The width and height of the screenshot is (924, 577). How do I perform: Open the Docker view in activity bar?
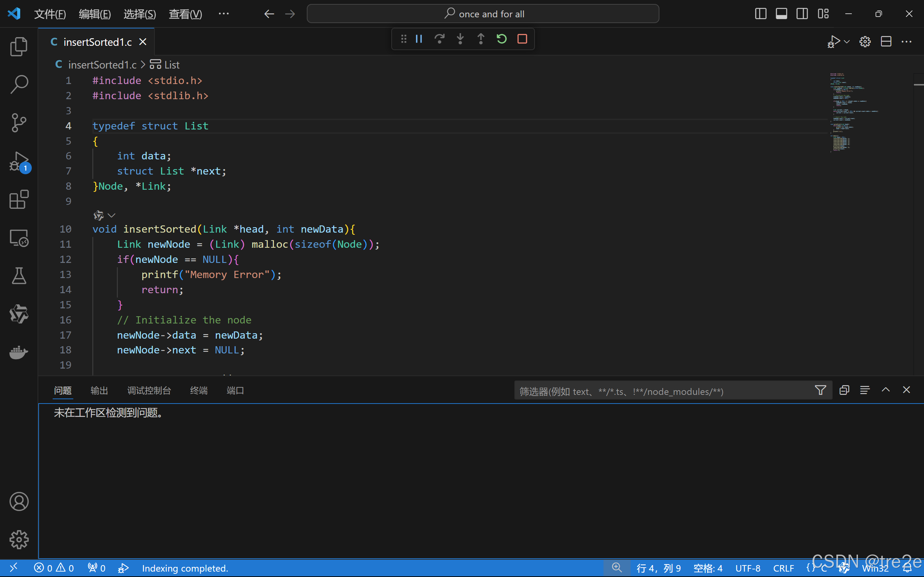coord(19,352)
